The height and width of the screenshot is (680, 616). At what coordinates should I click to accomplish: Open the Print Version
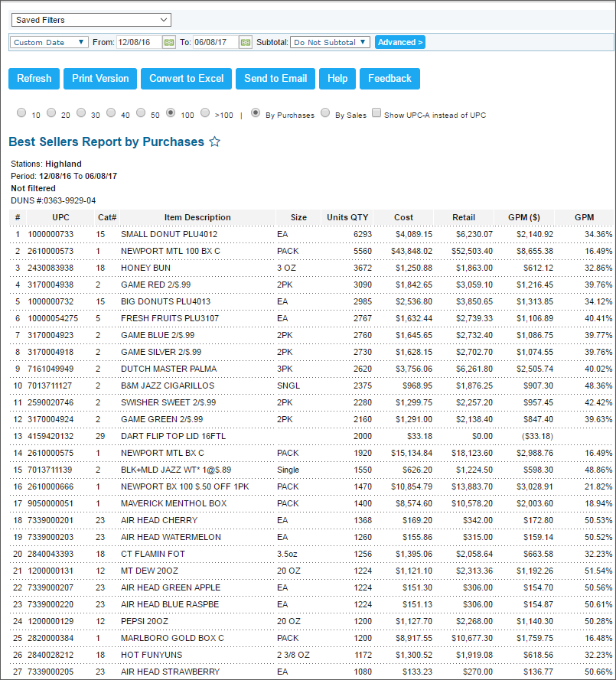pos(100,79)
